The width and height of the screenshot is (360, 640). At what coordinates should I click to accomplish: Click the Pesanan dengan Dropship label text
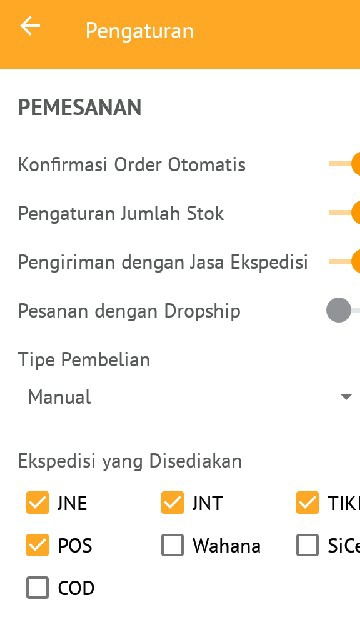click(x=129, y=311)
